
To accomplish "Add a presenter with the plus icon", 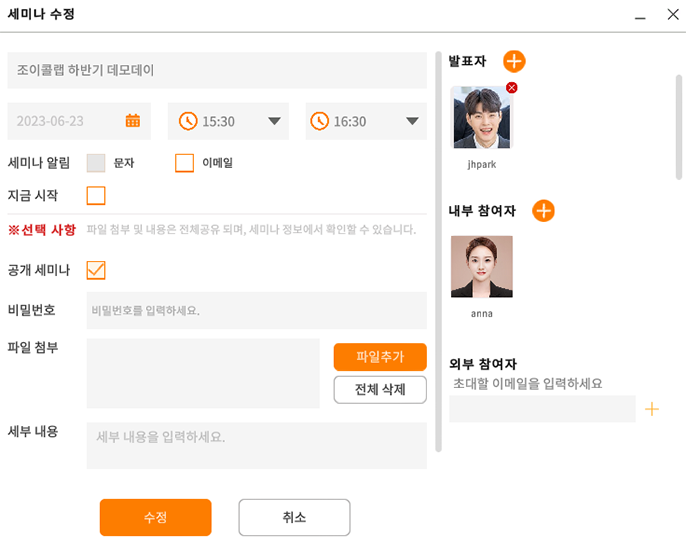I will click(514, 61).
